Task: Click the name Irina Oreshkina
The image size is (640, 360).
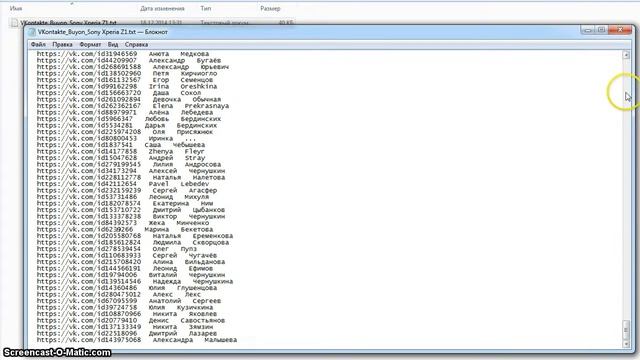Action: 183,87
